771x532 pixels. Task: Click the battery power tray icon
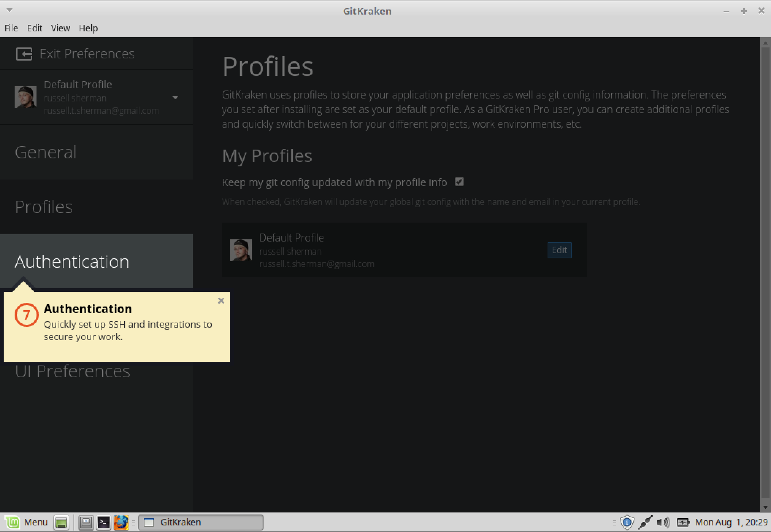click(x=683, y=523)
